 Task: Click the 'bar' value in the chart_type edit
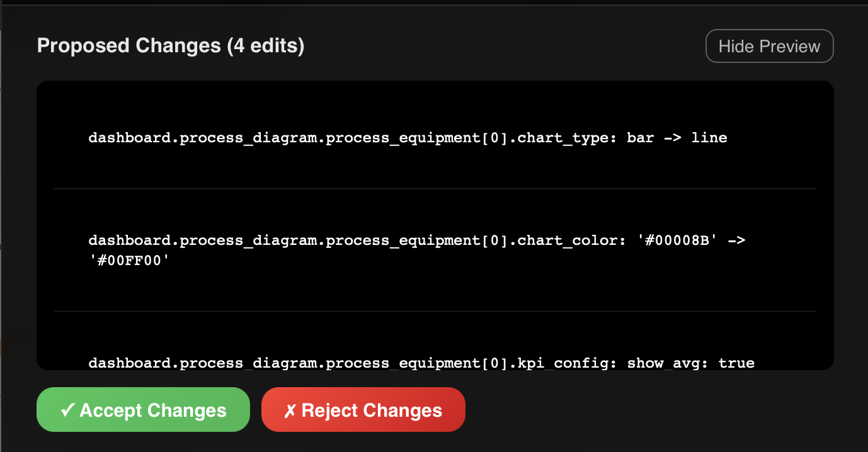(641, 138)
